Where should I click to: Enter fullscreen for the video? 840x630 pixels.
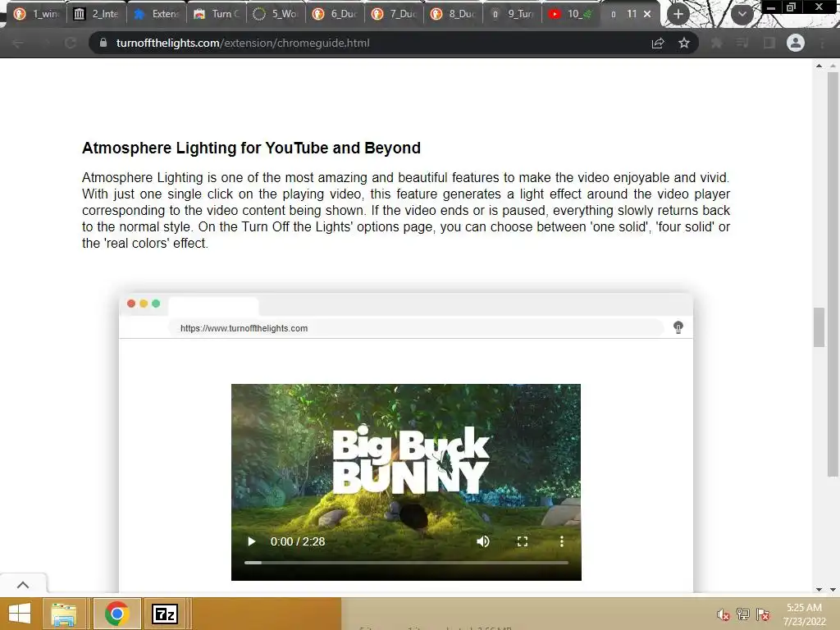(523, 541)
